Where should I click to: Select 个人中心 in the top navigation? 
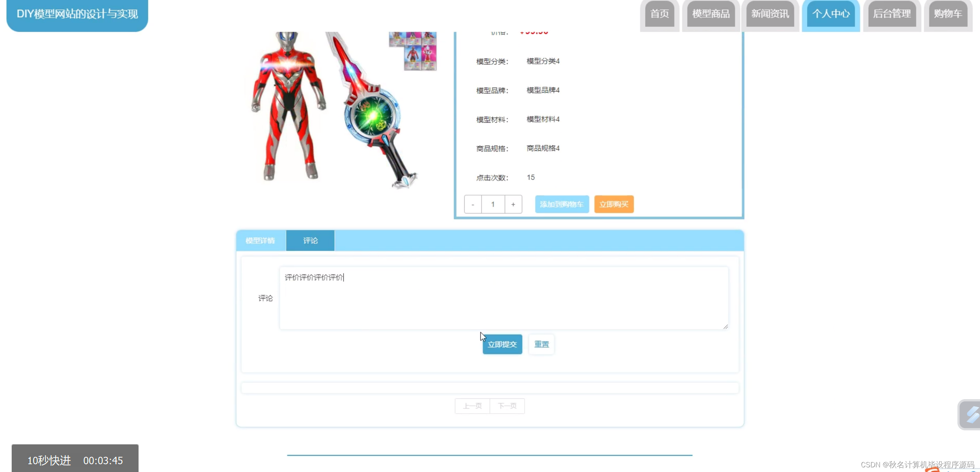pos(831,14)
